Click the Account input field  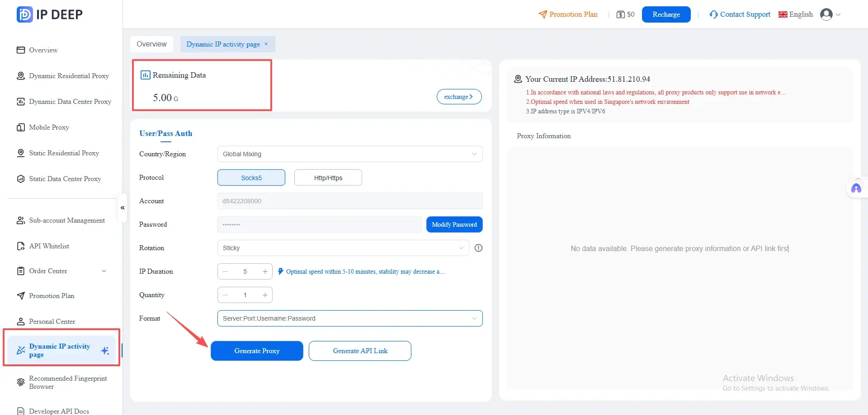tap(350, 201)
